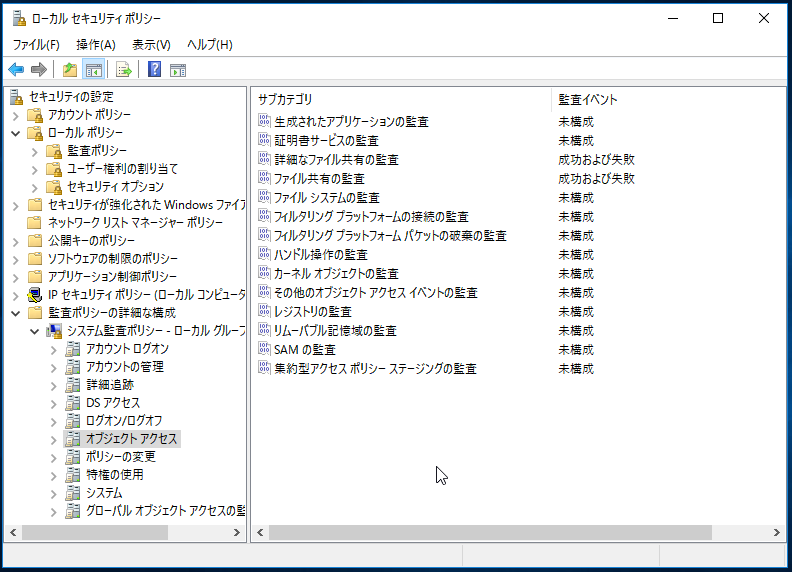Click left tree pane scrollbar right arrow
792x572 pixels.
point(236,532)
